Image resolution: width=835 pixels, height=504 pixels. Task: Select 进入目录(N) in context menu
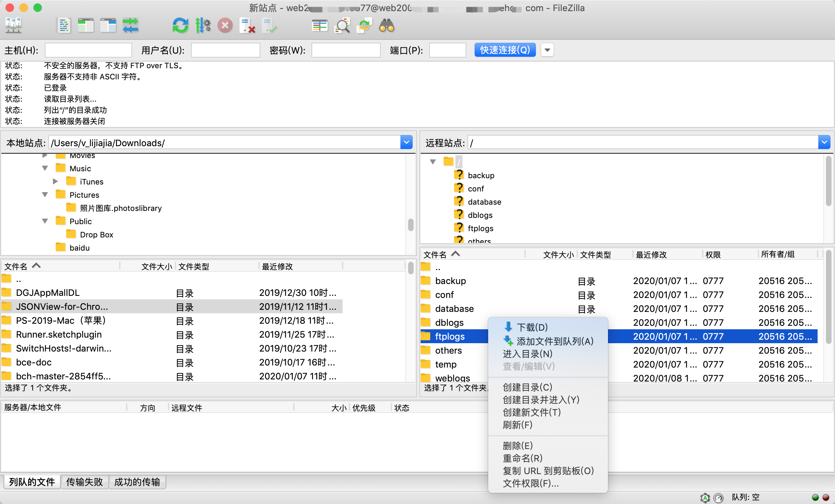[528, 354]
